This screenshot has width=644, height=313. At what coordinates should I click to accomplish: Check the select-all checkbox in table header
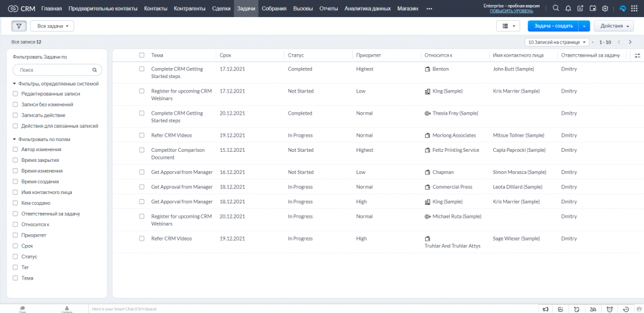coord(142,55)
